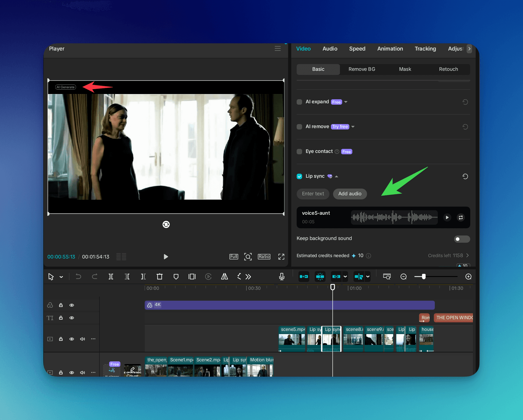Open the Tracking tab
The image size is (523, 420).
point(425,49)
